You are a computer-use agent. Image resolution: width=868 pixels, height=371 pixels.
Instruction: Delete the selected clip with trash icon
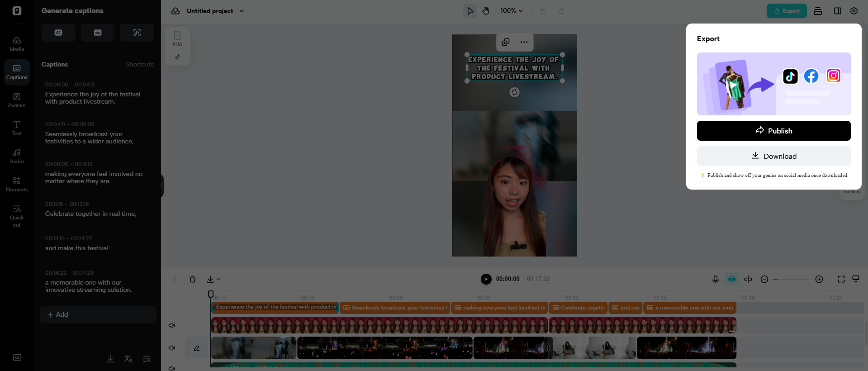pyautogui.click(x=193, y=279)
